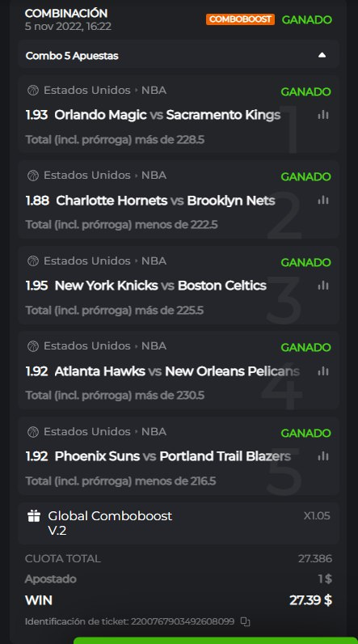
Task: Click Estados Unidos breadcrumb in fifth bet
Action: [87, 432]
